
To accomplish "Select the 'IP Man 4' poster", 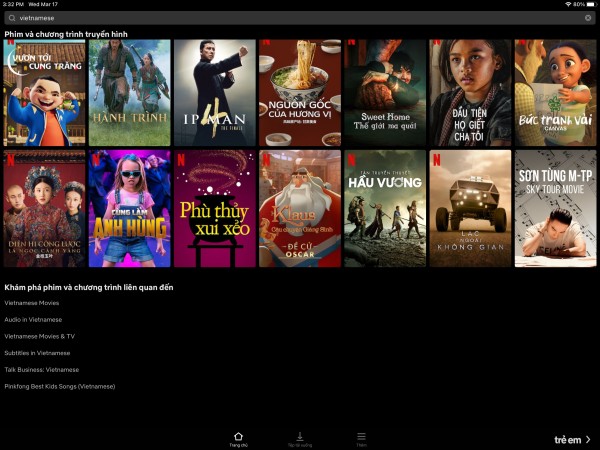I will coord(215,93).
